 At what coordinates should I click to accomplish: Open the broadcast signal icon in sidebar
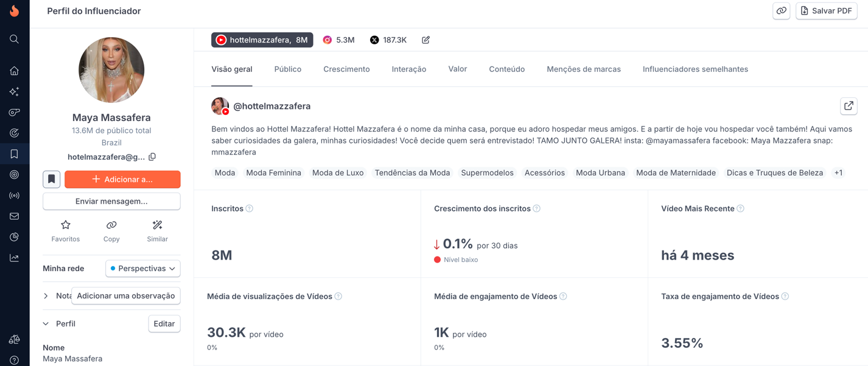(14, 196)
